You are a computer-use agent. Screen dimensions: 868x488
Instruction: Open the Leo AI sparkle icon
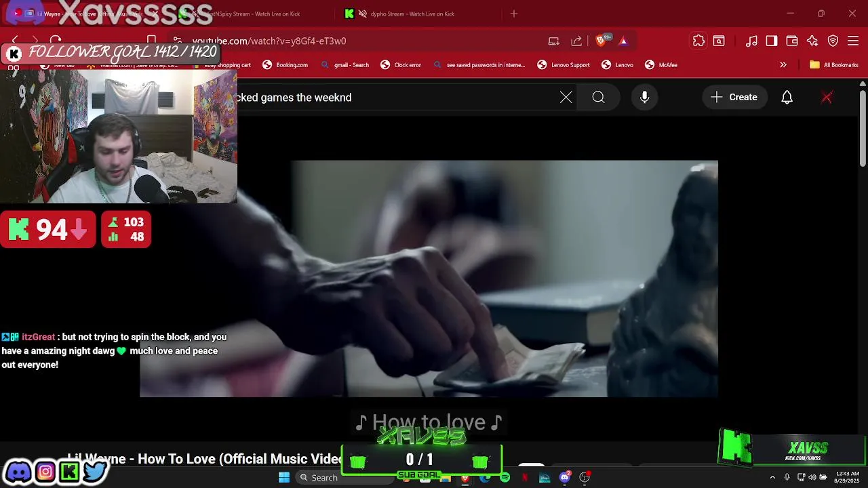tap(812, 41)
